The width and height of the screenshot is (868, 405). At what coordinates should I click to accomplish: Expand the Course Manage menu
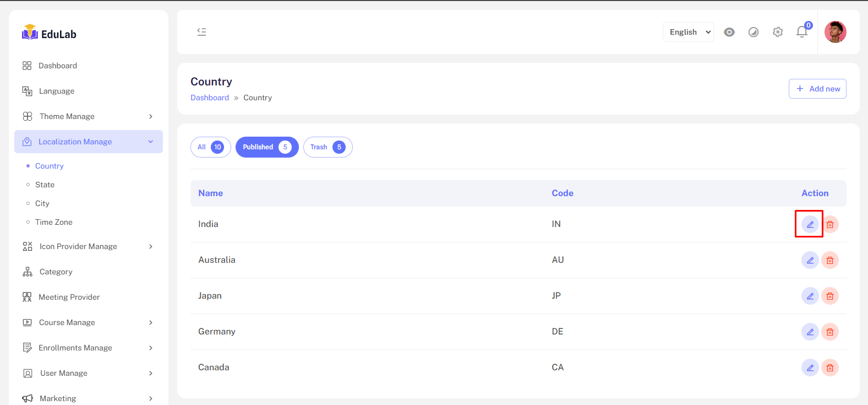89,322
